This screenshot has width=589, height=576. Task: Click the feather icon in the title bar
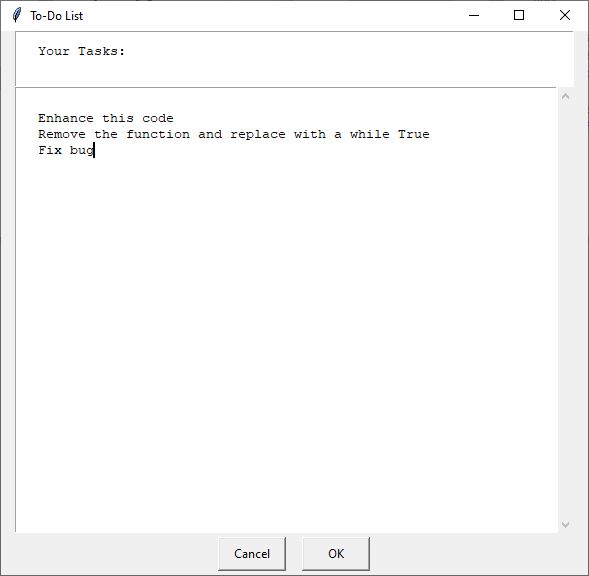[x=17, y=15]
